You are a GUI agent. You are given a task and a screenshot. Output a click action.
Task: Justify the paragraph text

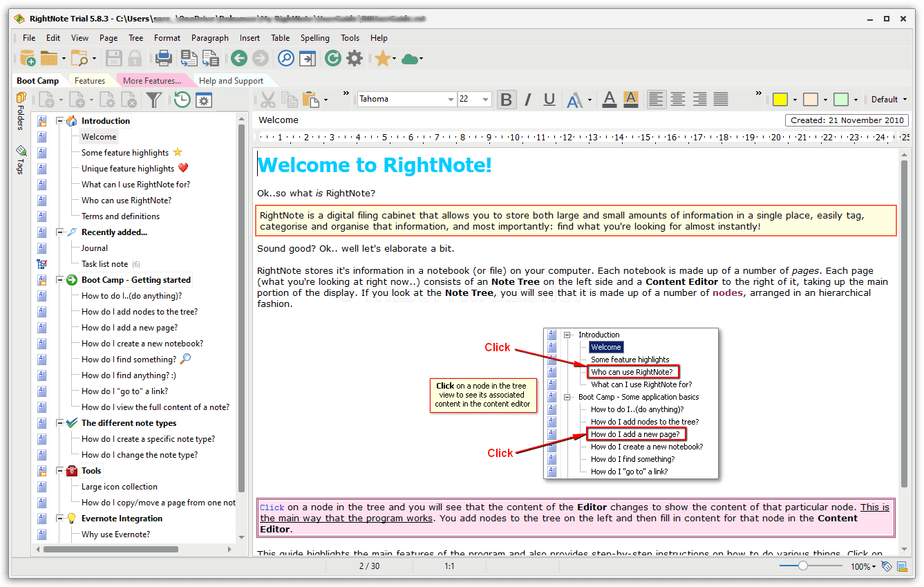(721, 100)
